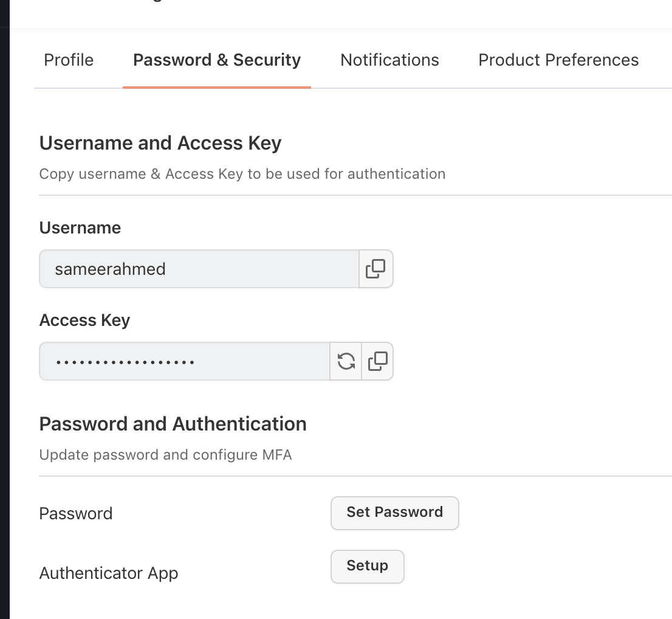Copy the Access Key to clipboard
Screen dimensions: 672x619
(377, 361)
